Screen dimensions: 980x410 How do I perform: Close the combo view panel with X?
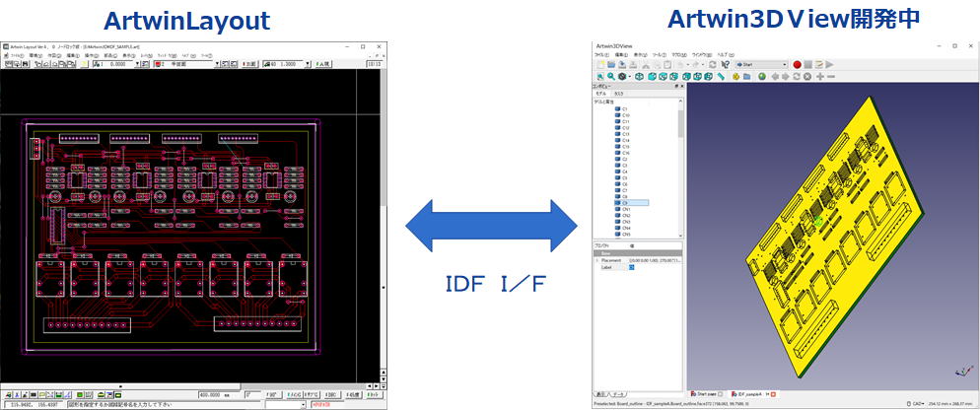click(682, 87)
